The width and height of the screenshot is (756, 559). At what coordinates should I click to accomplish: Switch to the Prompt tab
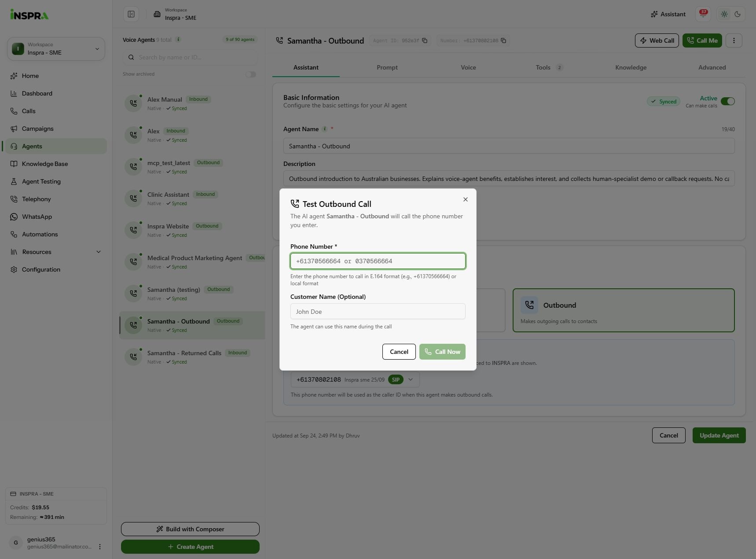(x=387, y=67)
